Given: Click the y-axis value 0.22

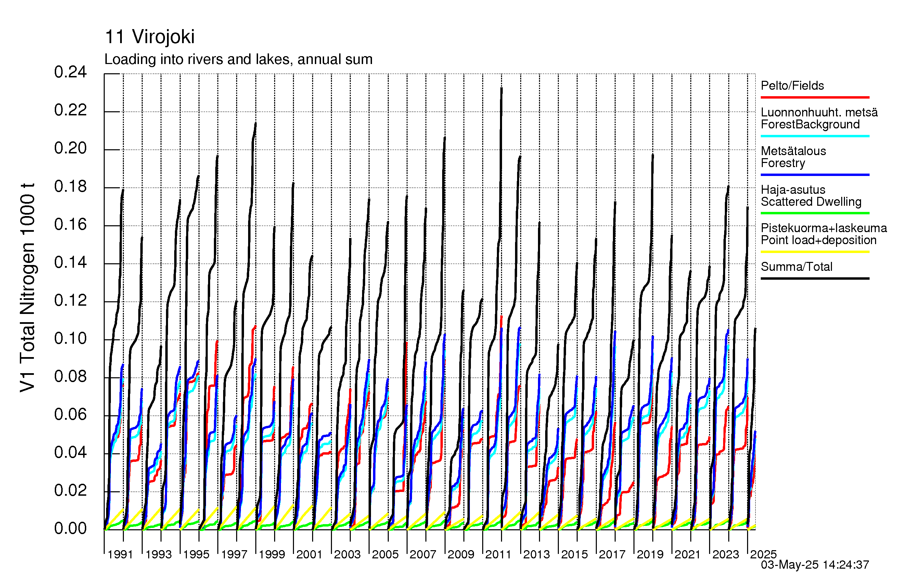Looking at the screenshot, I should coord(70,110).
